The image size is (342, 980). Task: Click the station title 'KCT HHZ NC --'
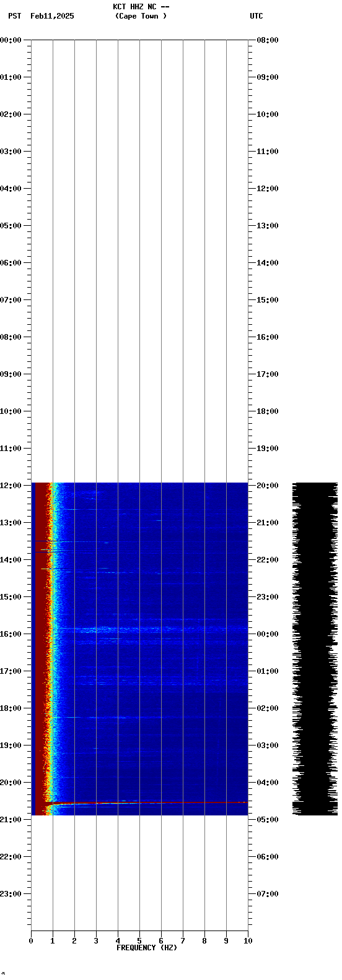141,7
